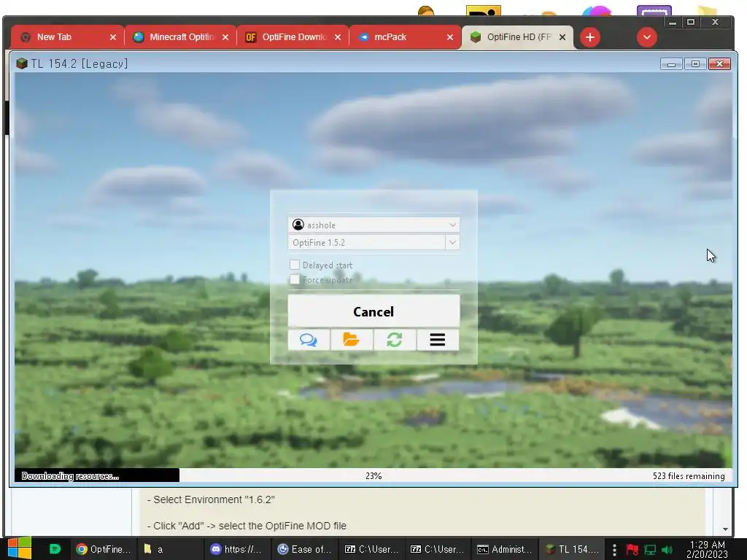Click the download progress bar at 23%
Viewport: 747px width, 560px height.
373,475
